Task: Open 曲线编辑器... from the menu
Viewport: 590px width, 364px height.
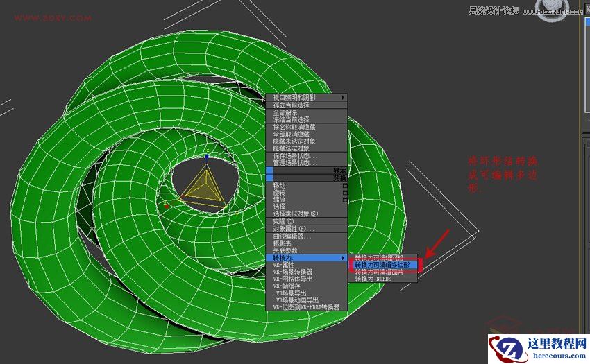Action: (307, 236)
